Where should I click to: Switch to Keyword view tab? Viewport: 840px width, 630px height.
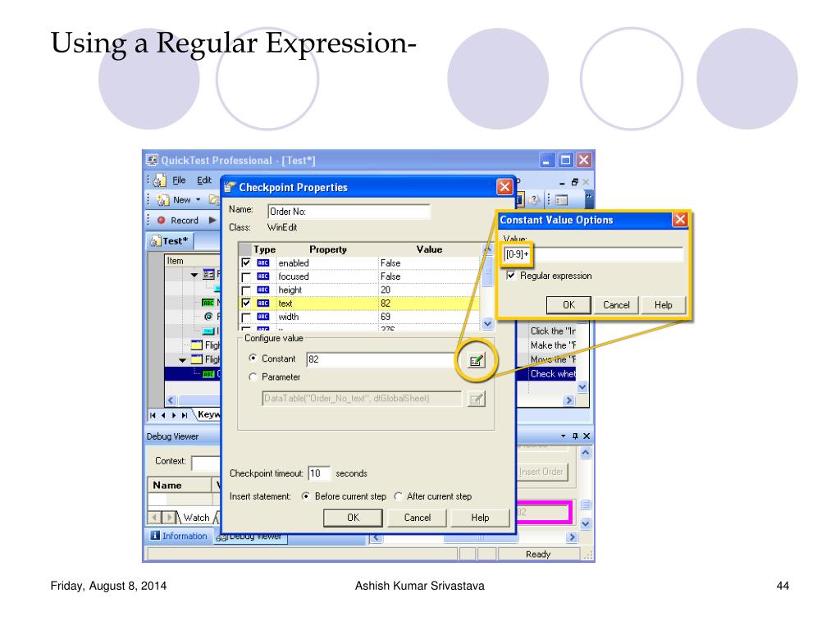(x=208, y=414)
